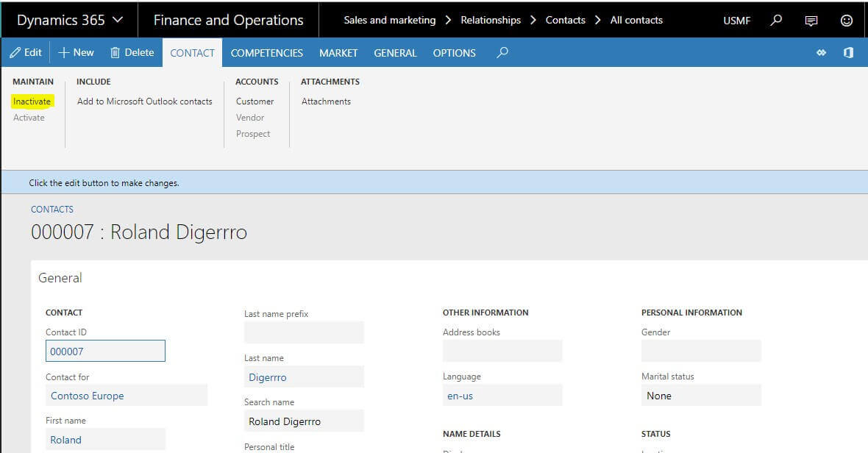Open Attachments
This screenshot has width=868, height=453.
(326, 101)
